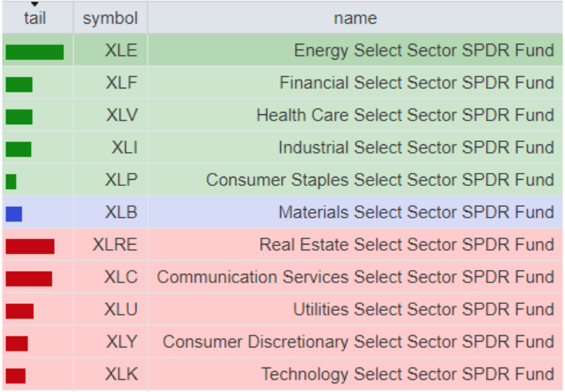
Task: Click the red tail bar for XLK
Action: point(16,376)
